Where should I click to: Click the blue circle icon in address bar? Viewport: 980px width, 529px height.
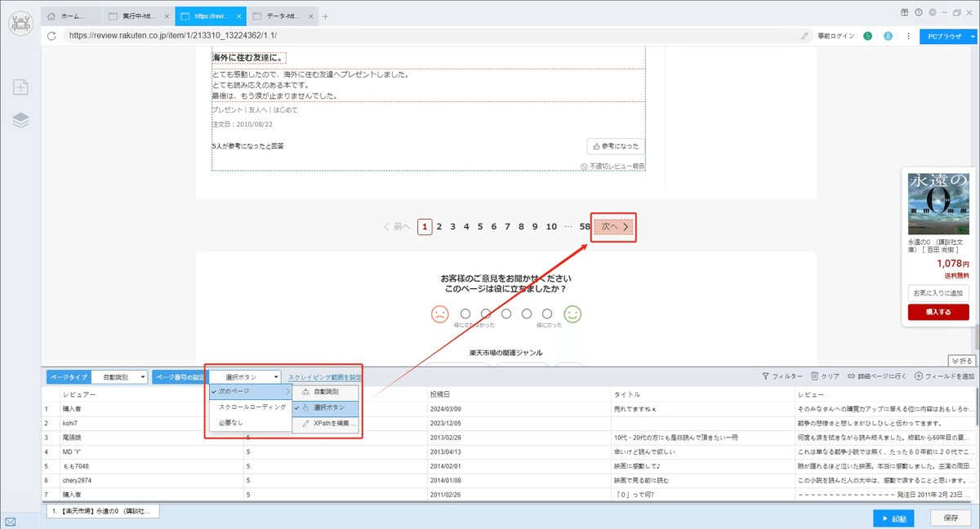point(888,36)
